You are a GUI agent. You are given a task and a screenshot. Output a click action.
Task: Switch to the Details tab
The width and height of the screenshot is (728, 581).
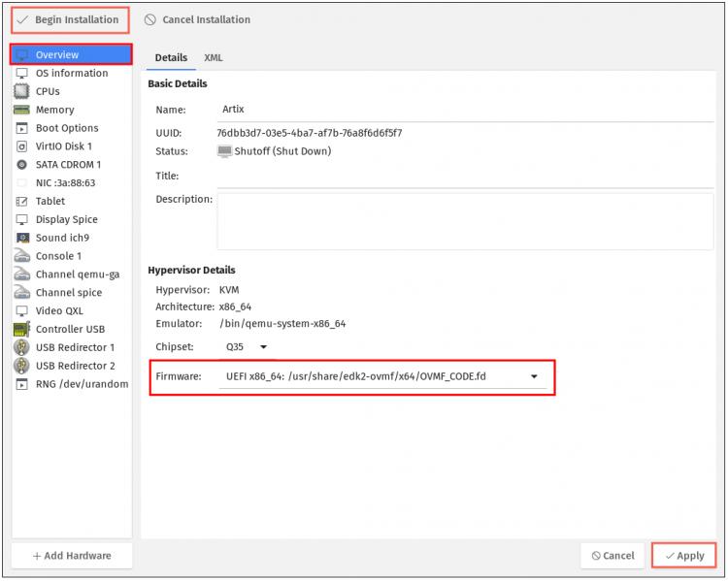[x=171, y=57]
